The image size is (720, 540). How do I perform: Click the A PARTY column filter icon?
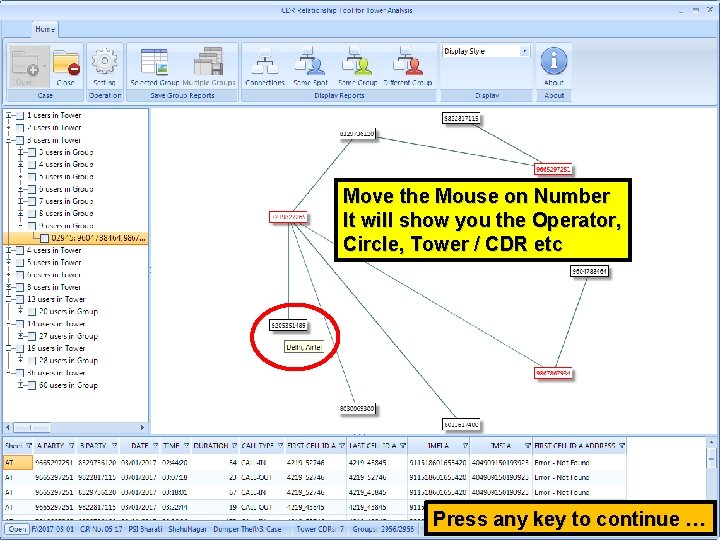(71, 446)
